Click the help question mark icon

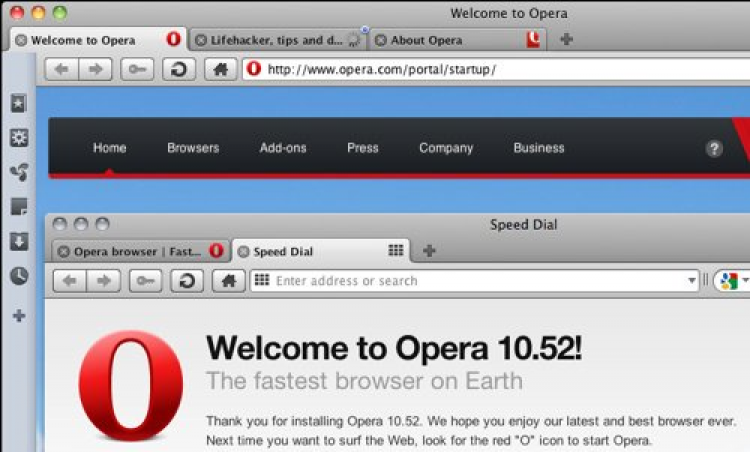[714, 149]
